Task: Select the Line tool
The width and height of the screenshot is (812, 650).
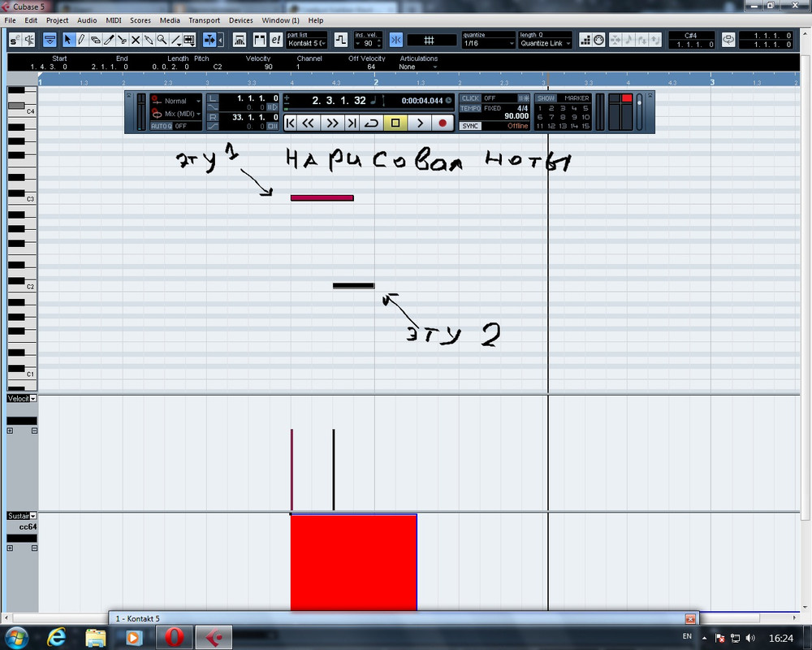Action: coord(176,40)
